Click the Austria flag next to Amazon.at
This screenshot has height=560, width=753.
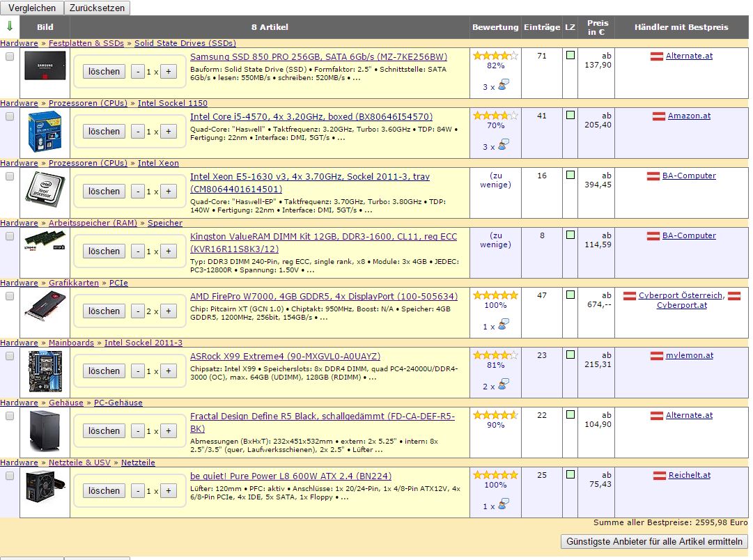coord(659,116)
